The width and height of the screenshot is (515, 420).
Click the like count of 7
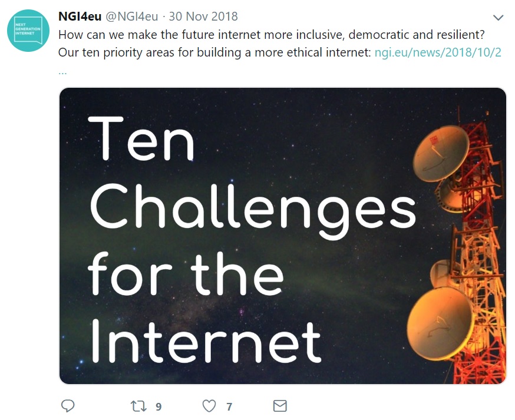(x=229, y=406)
